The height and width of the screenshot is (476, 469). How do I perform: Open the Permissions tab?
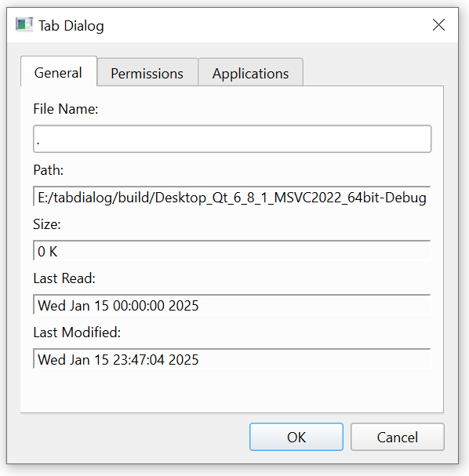147,73
